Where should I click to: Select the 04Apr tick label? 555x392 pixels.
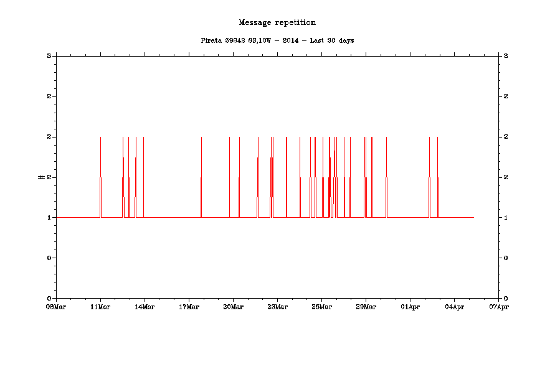point(454,306)
